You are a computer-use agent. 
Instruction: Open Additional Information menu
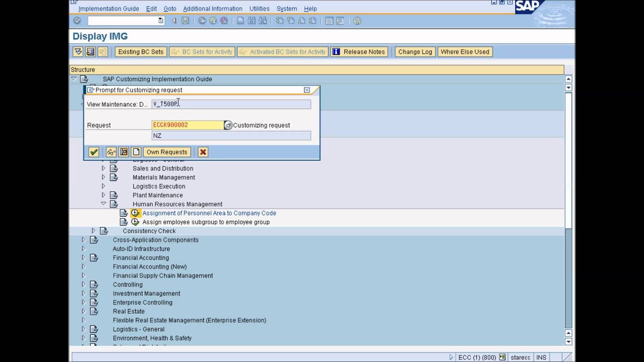[x=213, y=9]
